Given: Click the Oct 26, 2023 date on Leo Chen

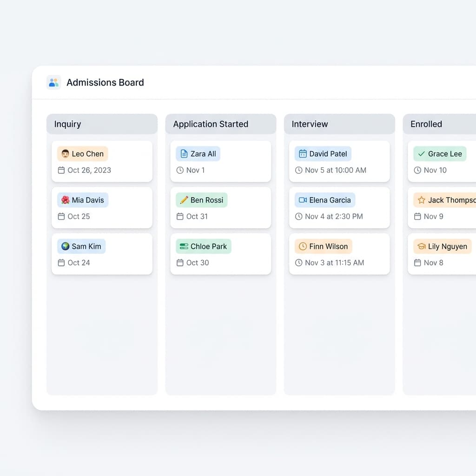Looking at the screenshot, I should point(89,170).
